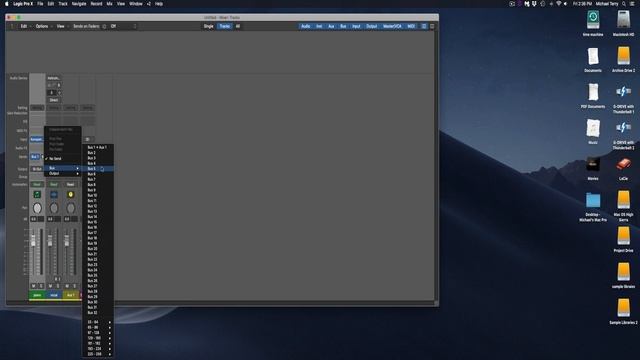Open the Archive Drive 2 desktop icon
Screen dimensions: 640x360
click(623, 56)
